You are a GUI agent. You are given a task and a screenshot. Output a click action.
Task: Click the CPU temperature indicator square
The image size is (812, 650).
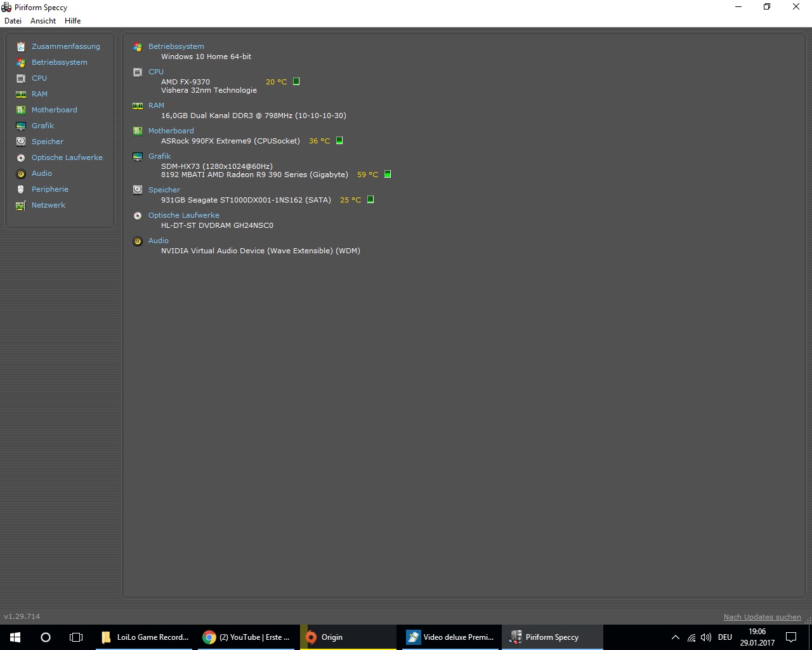[x=296, y=81]
